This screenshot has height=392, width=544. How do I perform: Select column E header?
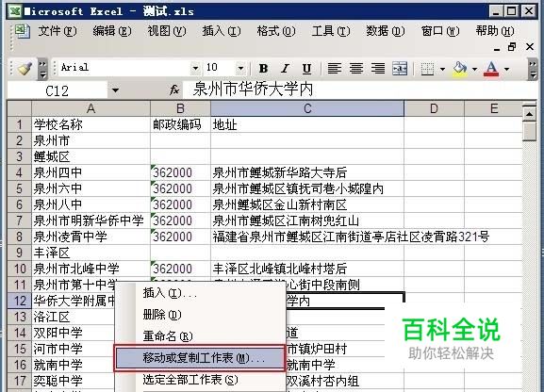(494, 108)
